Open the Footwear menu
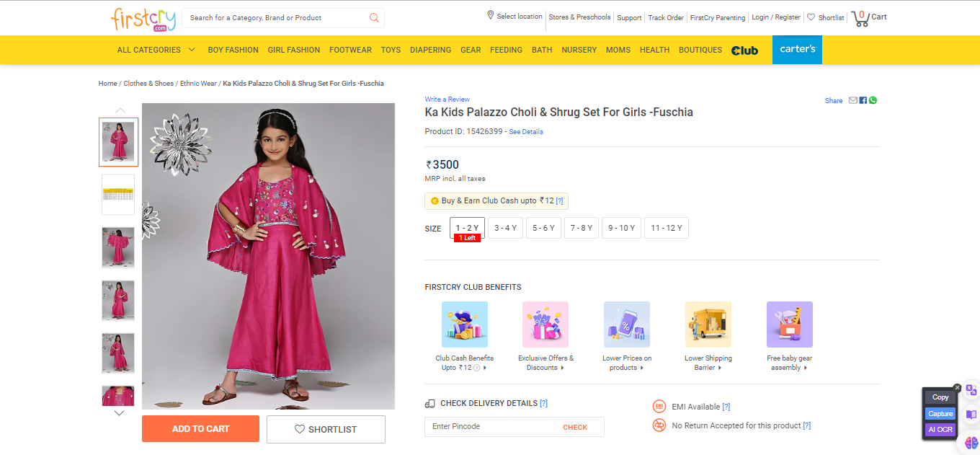 coord(350,50)
